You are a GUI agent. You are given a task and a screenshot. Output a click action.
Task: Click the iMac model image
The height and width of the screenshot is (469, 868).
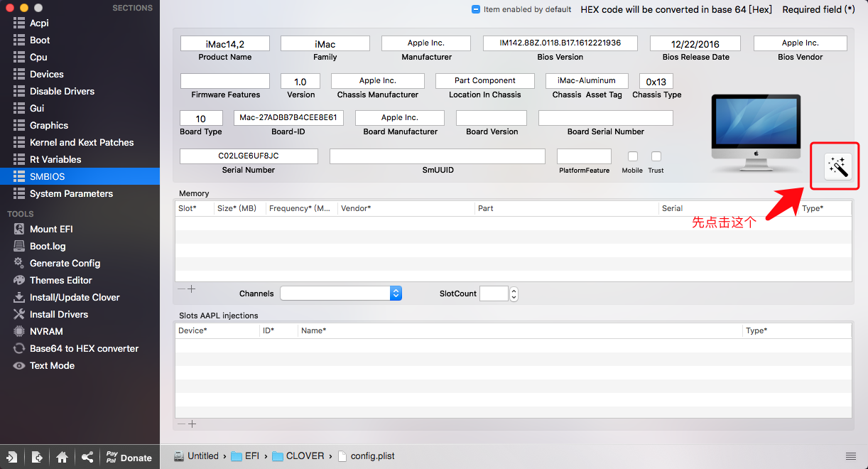pos(756,133)
